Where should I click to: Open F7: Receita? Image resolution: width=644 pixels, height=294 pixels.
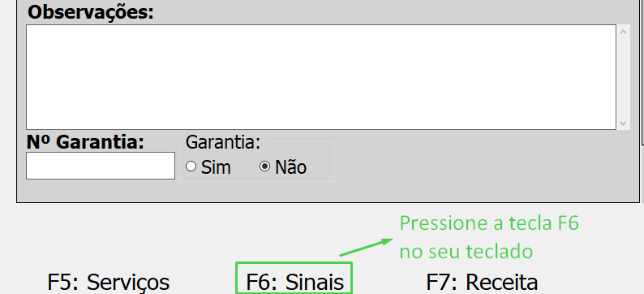(482, 283)
